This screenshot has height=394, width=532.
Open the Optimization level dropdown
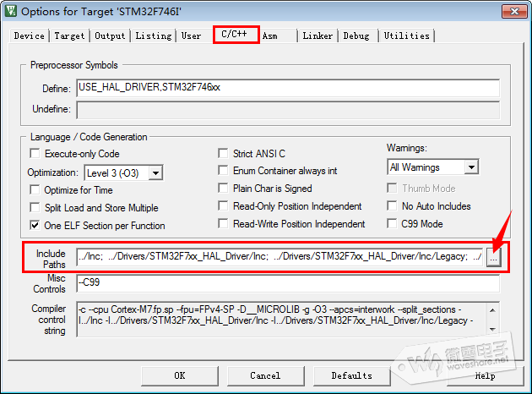pyautogui.click(x=155, y=172)
